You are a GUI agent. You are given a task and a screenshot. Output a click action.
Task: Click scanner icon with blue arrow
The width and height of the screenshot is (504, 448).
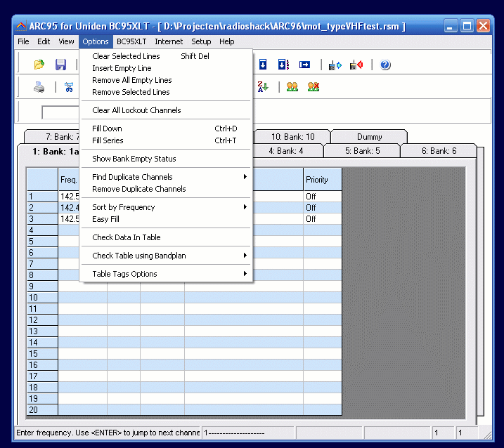point(335,65)
